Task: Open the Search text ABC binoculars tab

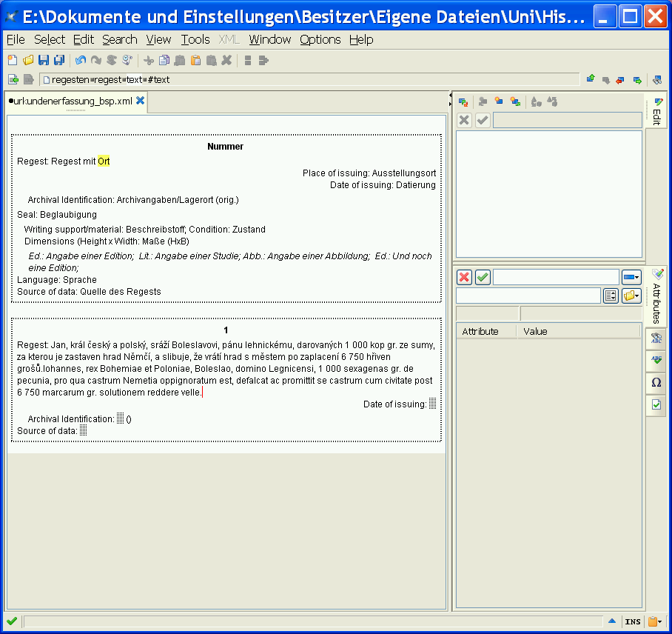Action: tap(656, 338)
